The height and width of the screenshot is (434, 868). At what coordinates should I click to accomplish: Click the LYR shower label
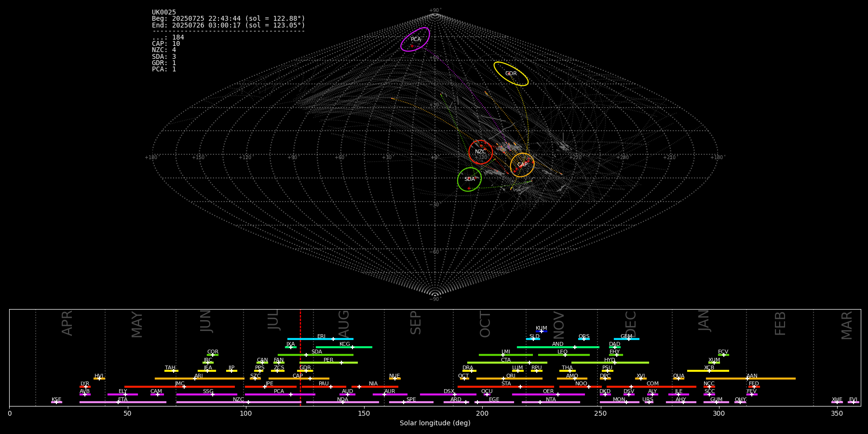pyautogui.click(x=85, y=384)
